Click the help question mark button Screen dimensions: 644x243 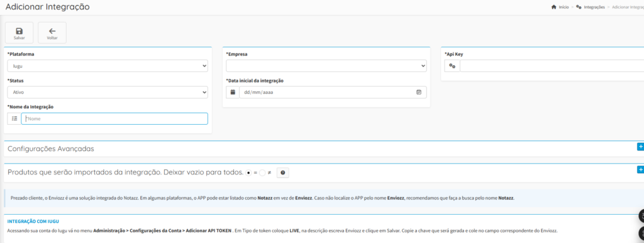point(282,173)
